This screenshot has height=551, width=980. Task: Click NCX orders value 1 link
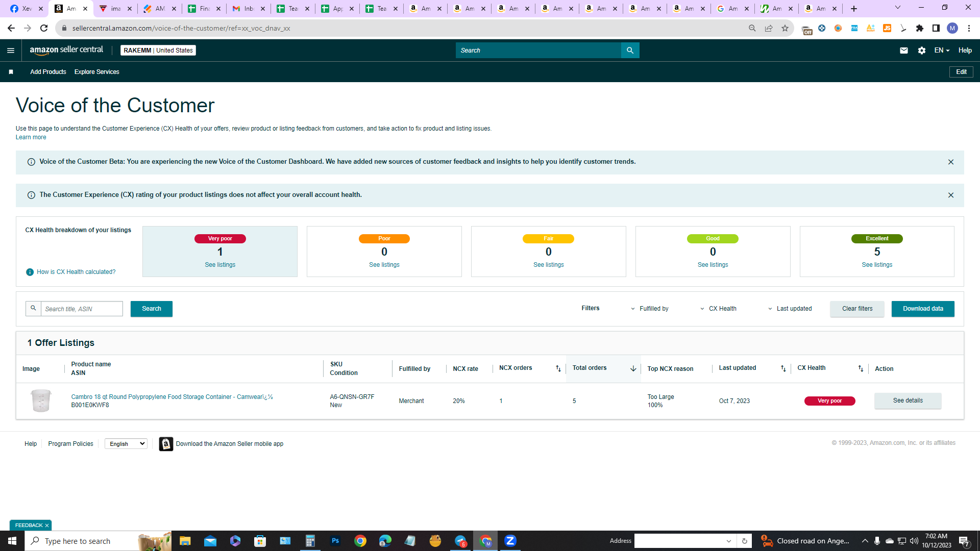501,401
